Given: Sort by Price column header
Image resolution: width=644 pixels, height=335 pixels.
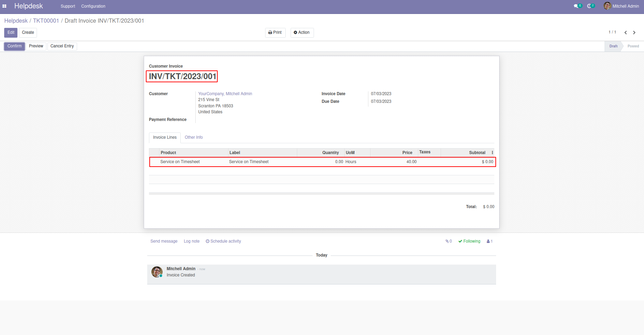Looking at the screenshot, I should 394,153.
